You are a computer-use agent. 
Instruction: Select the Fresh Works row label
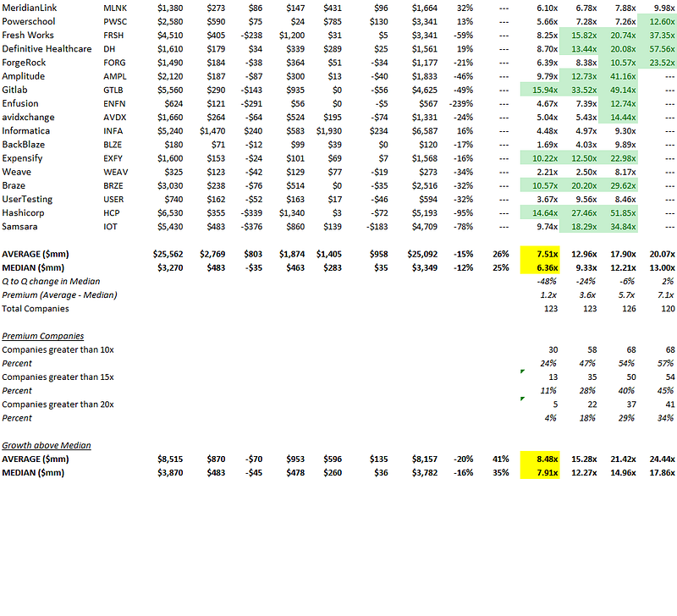pyautogui.click(x=28, y=35)
